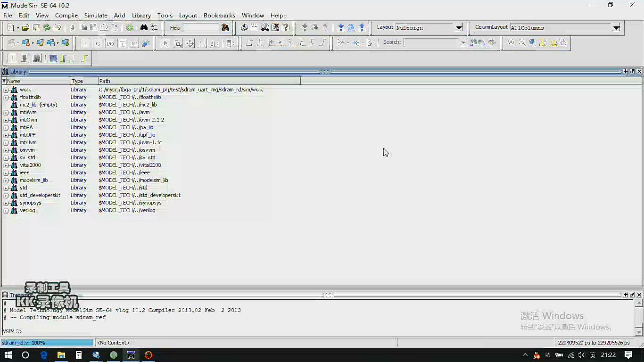Open the Layout NoDesign dropdown

(x=459, y=28)
